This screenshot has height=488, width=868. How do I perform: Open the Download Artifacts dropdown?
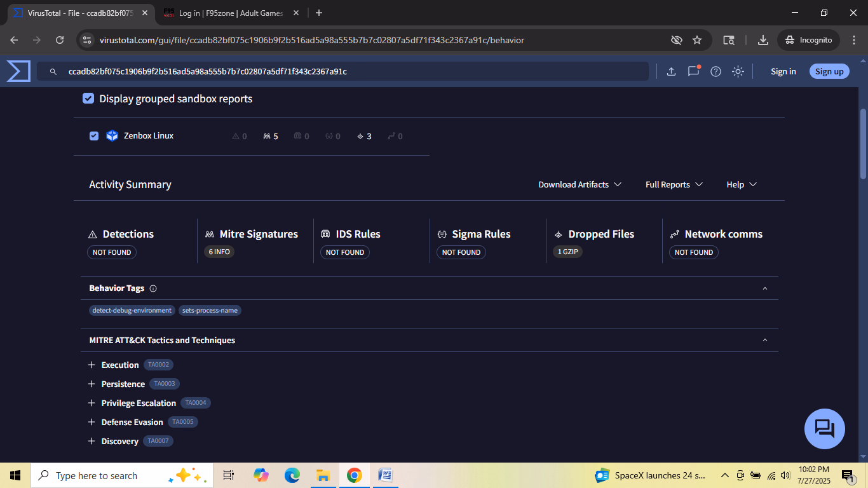[580, 185]
